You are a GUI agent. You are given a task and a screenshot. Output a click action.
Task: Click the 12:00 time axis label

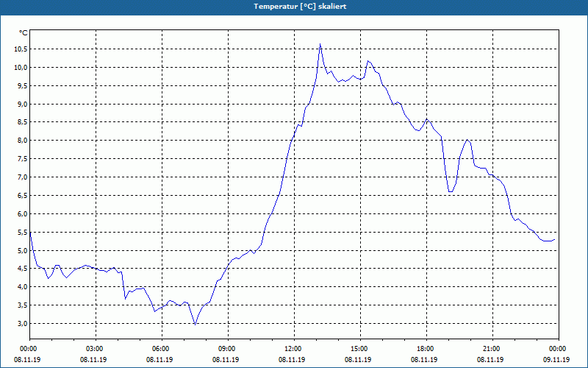[x=293, y=349]
